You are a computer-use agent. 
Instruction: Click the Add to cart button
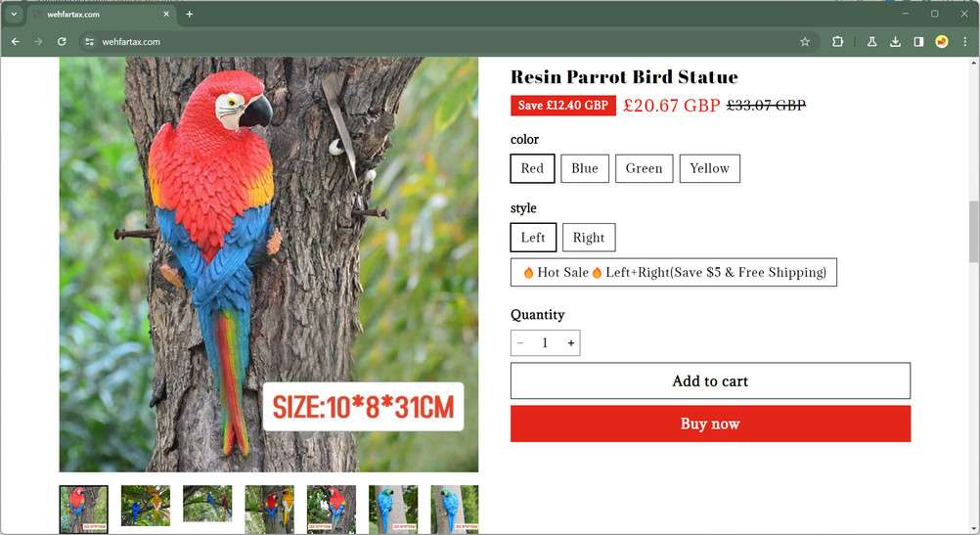tap(710, 380)
